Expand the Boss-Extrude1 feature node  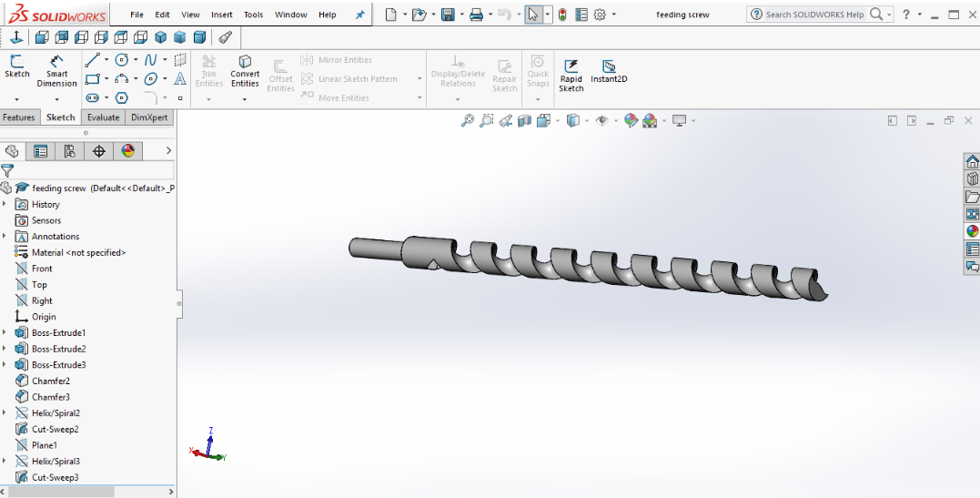click(5, 332)
